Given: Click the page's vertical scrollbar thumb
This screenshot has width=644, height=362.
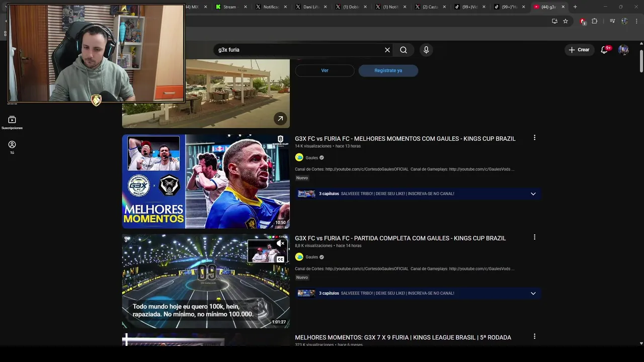Looking at the screenshot, I should [x=641, y=61].
